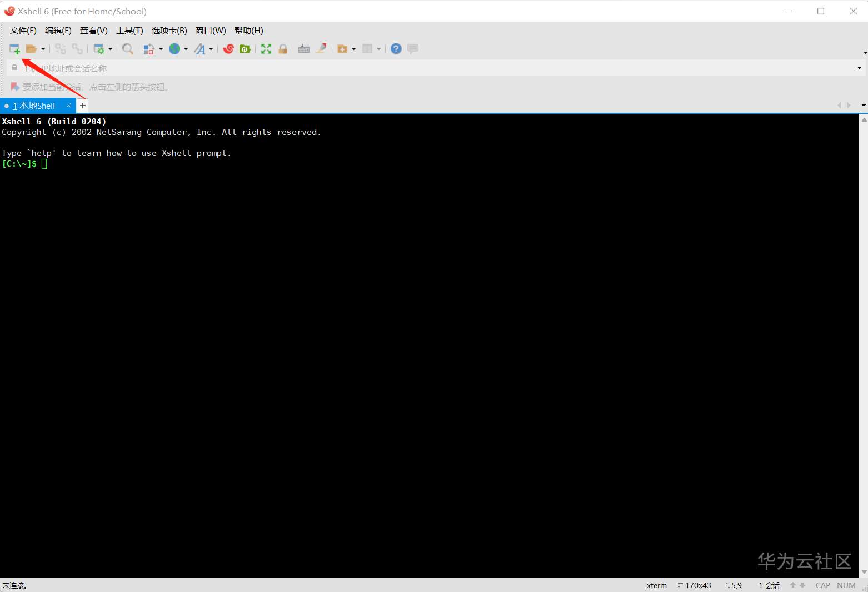Open the 工具(T) menu
Viewport: 868px width, 592px height.
(129, 31)
